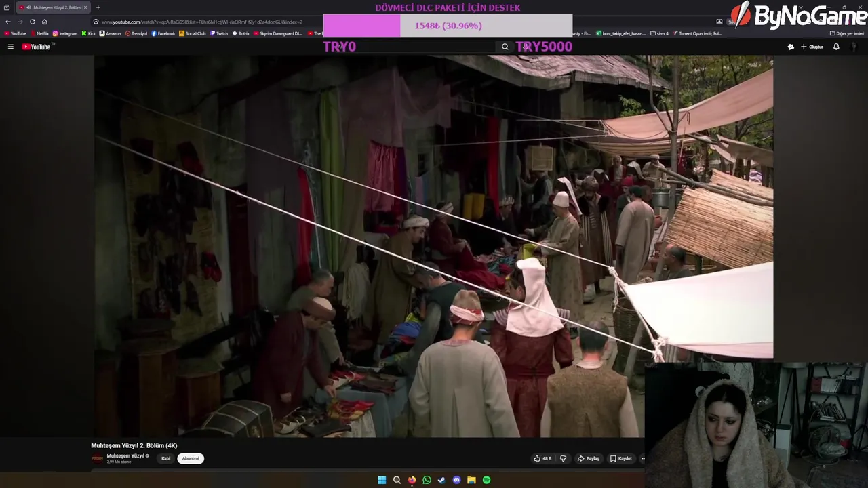
Task: Click the Oluştur create button
Action: 812,47
